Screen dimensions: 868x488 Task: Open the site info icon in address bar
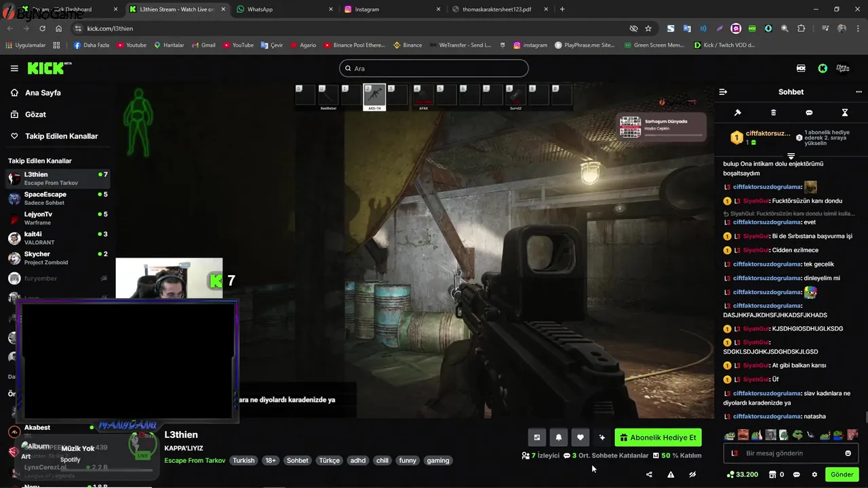click(78, 28)
